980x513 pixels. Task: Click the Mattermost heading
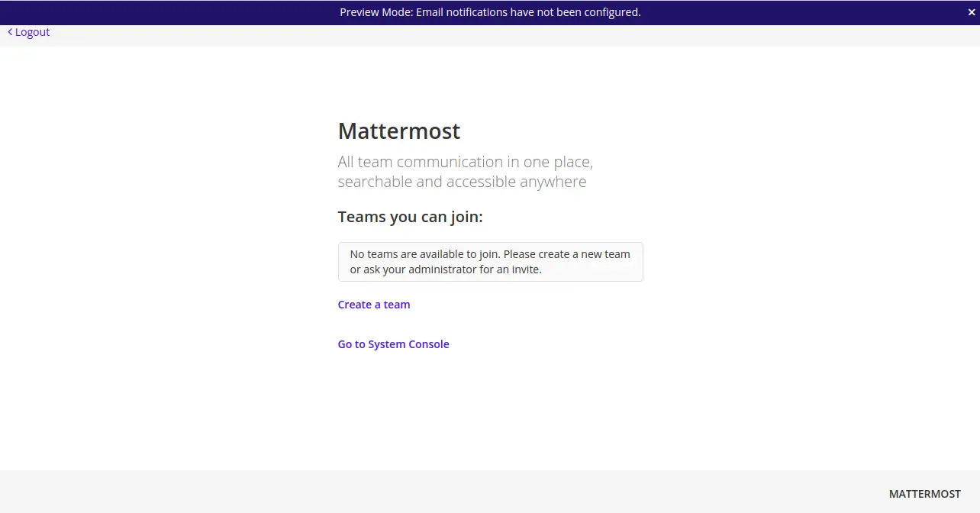click(x=399, y=131)
